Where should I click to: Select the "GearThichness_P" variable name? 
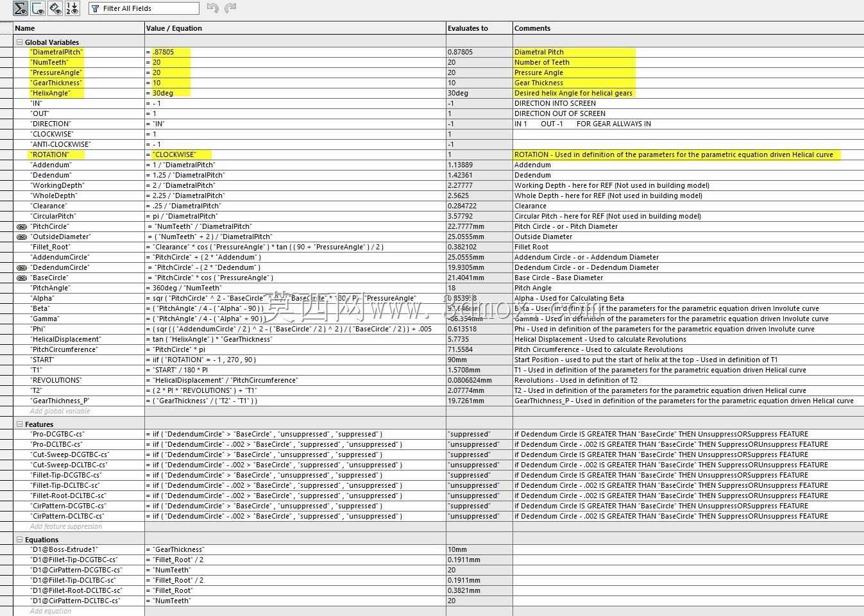point(60,401)
